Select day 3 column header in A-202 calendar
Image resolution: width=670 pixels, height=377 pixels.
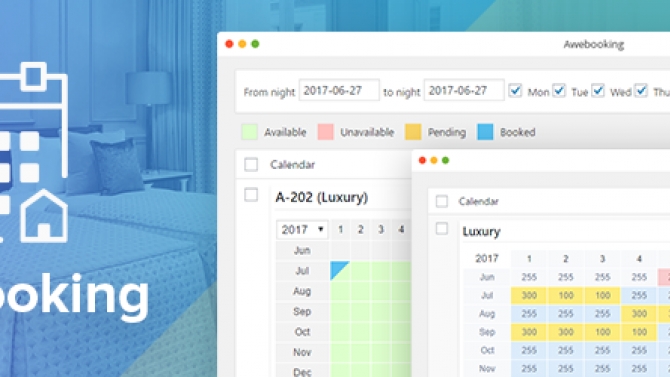381,230
